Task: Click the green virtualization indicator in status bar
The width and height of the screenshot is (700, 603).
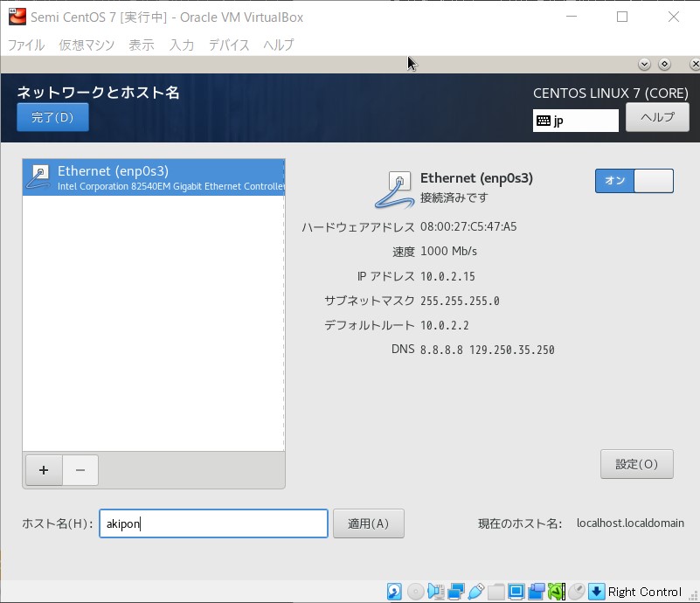Action: pos(557,592)
